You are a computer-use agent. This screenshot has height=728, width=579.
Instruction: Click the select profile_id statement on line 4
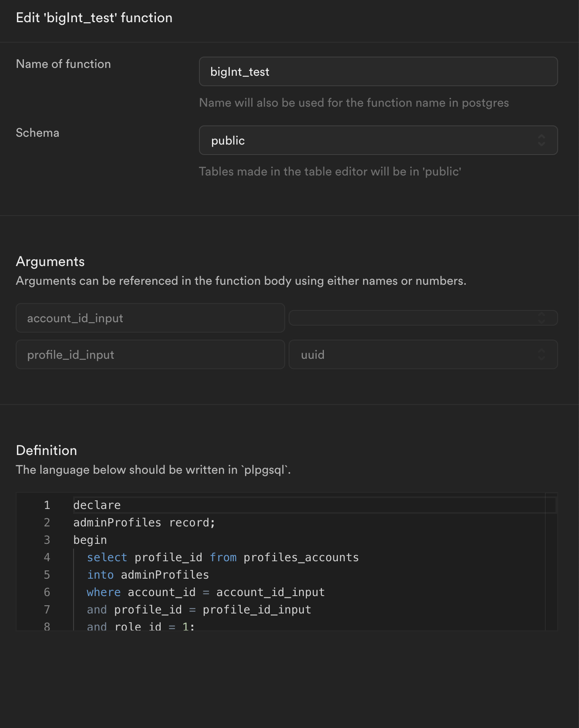click(x=222, y=557)
